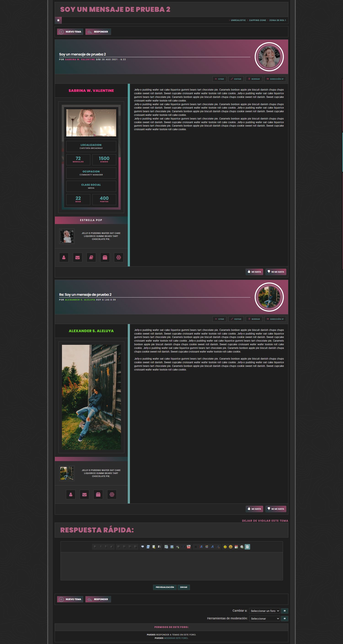The width and height of the screenshot is (343, 644).
Task: Open the 'Herramientas de moderación' Seleccionar dropdown
Action: [x=264, y=618]
